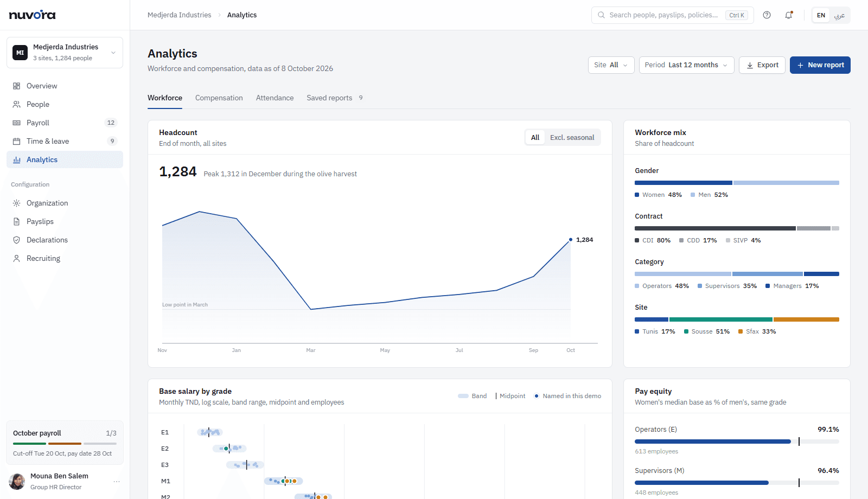
Task: Click the Payslips document icon
Action: tap(17, 221)
